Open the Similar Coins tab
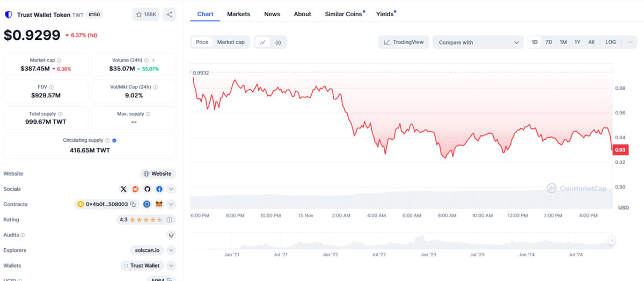 pos(343,14)
